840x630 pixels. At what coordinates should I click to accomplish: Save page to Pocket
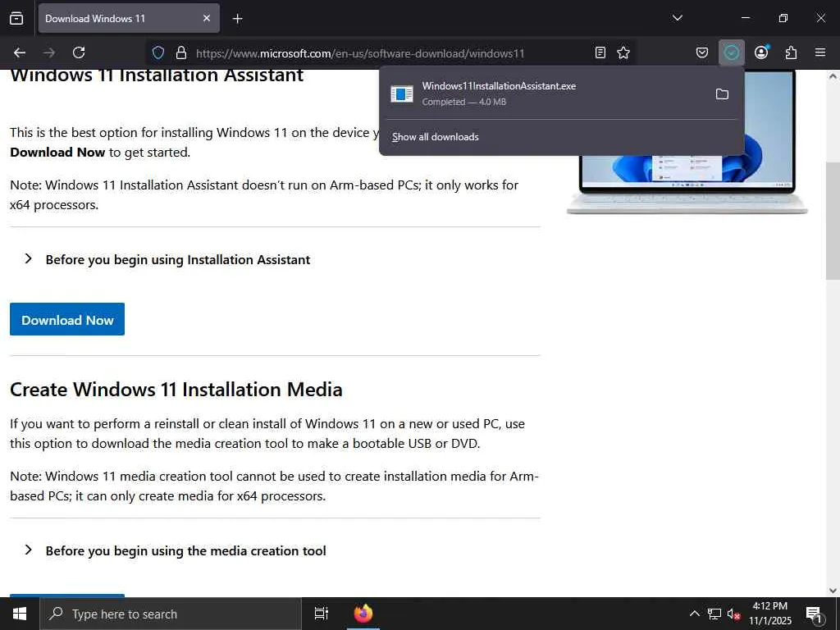[x=702, y=52]
